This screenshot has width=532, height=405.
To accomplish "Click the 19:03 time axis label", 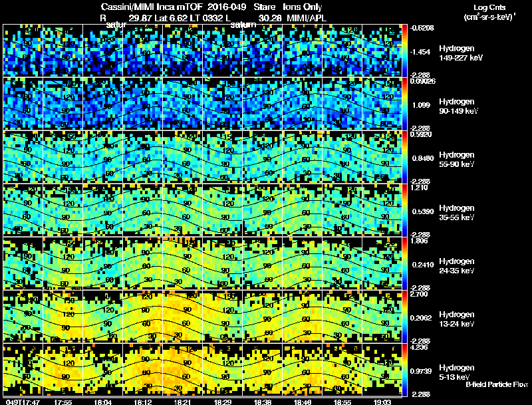I will [x=382, y=402].
